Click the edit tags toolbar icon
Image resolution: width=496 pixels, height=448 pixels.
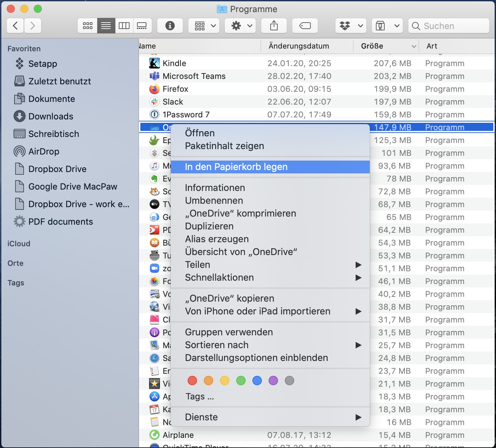(x=305, y=26)
